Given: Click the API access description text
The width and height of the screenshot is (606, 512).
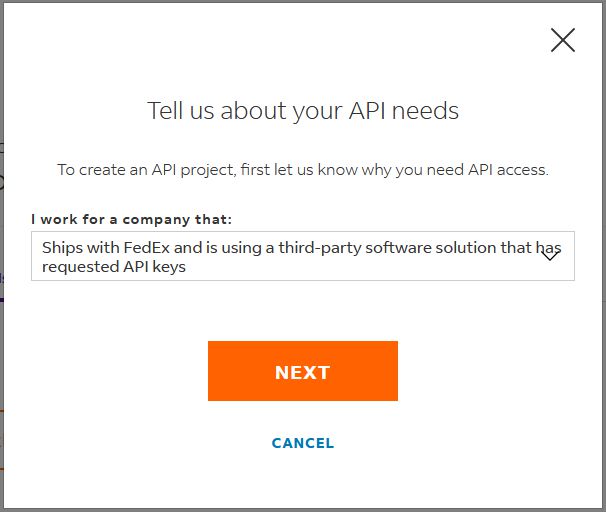Looking at the screenshot, I should point(302,170).
